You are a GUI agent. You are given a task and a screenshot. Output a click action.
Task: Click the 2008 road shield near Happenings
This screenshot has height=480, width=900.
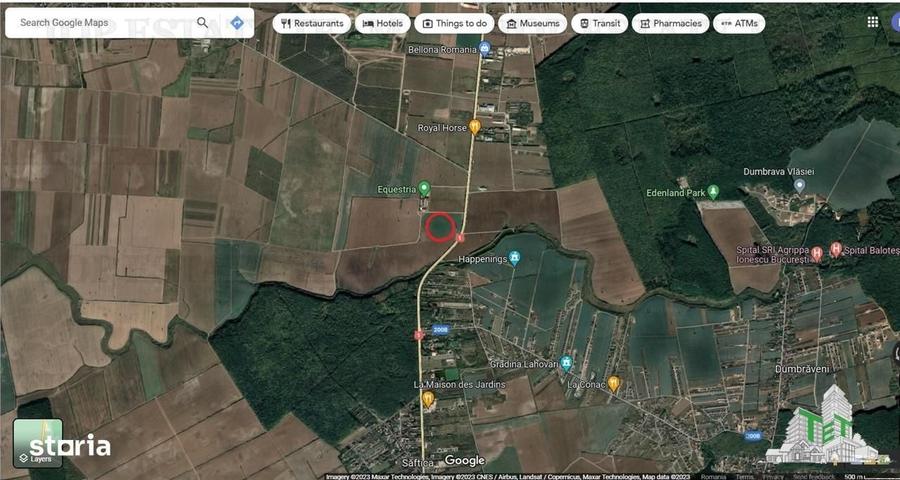tap(440, 330)
